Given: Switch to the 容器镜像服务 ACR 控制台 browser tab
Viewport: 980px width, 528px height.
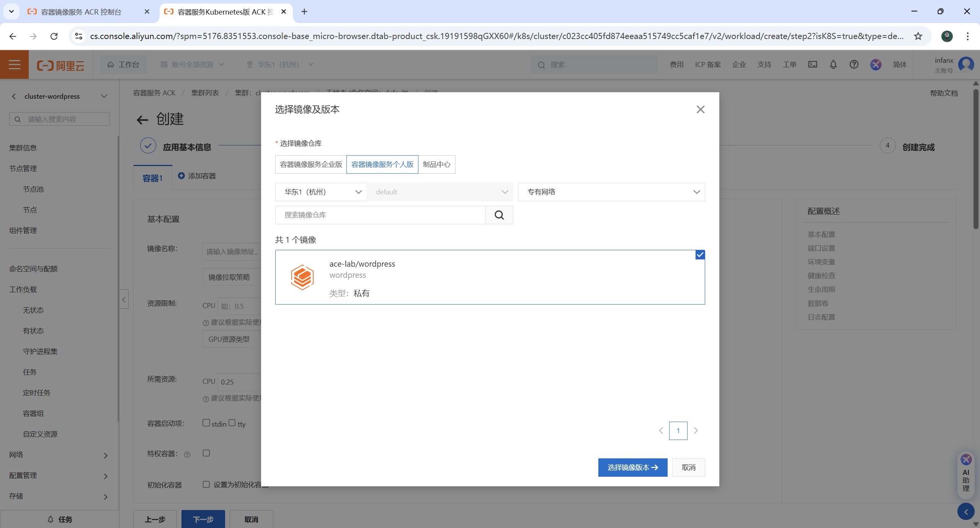Looking at the screenshot, I should pyautogui.click(x=81, y=12).
